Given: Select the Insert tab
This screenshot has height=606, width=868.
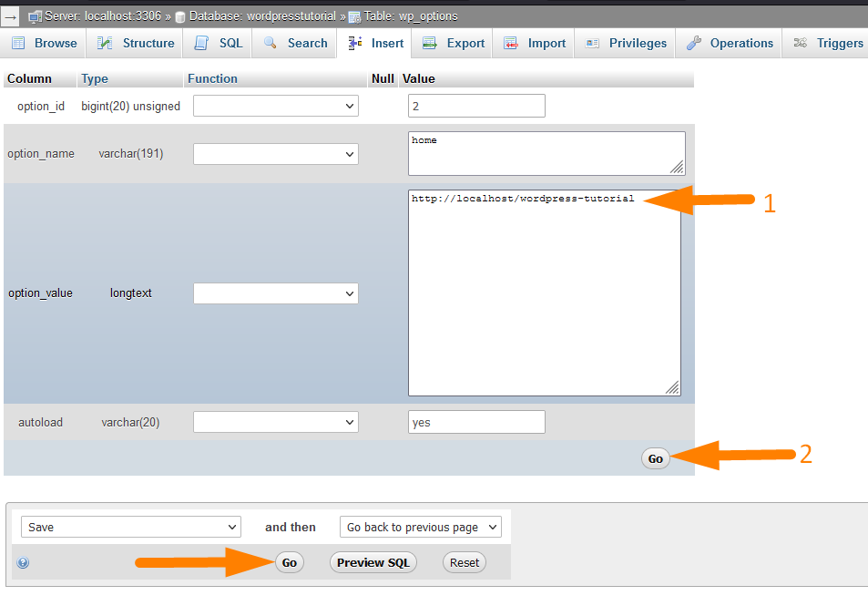Looking at the screenshot, I should tap(374, 43).
